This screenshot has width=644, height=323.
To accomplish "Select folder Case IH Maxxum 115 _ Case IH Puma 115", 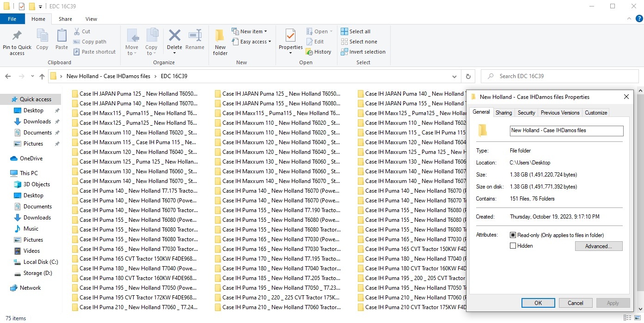I will pos(135,142).
